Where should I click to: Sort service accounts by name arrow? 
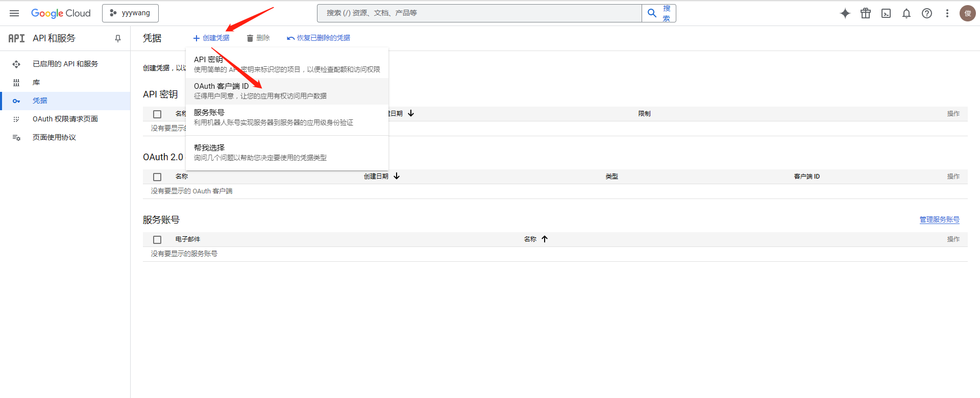pos(545,239)
